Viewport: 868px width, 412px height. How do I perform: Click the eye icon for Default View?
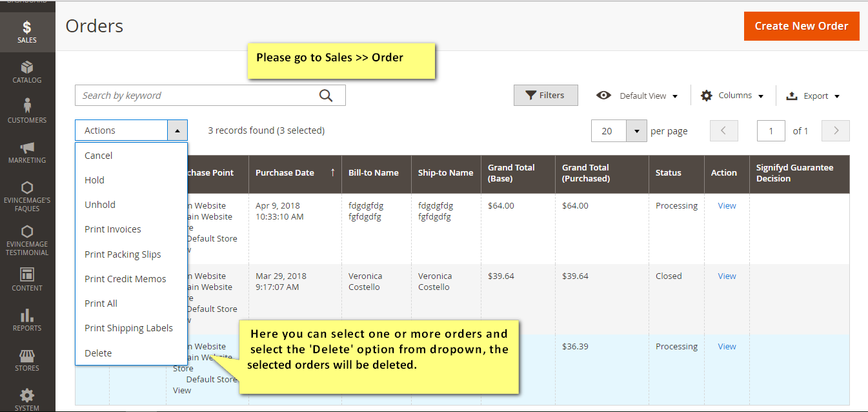[603, 96]
